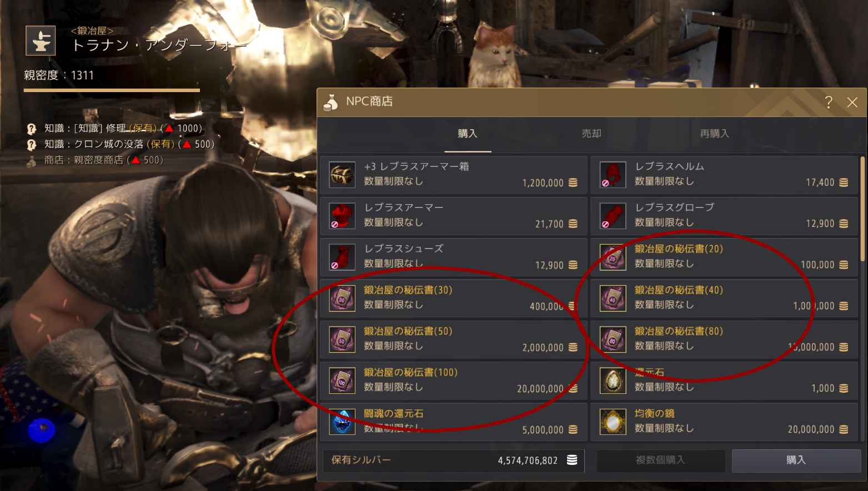Click the blacksmith anvil icon beside NPC name
This screenshot has height=491, width=868.
(x=41, y=41)
